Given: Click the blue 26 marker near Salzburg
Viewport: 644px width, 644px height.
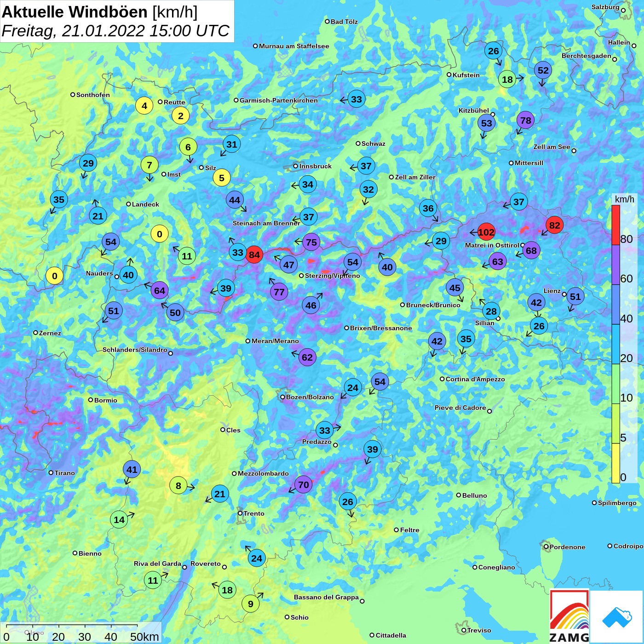Looking at the screenshot, I should pyautogui.click(x=493, y=51).
